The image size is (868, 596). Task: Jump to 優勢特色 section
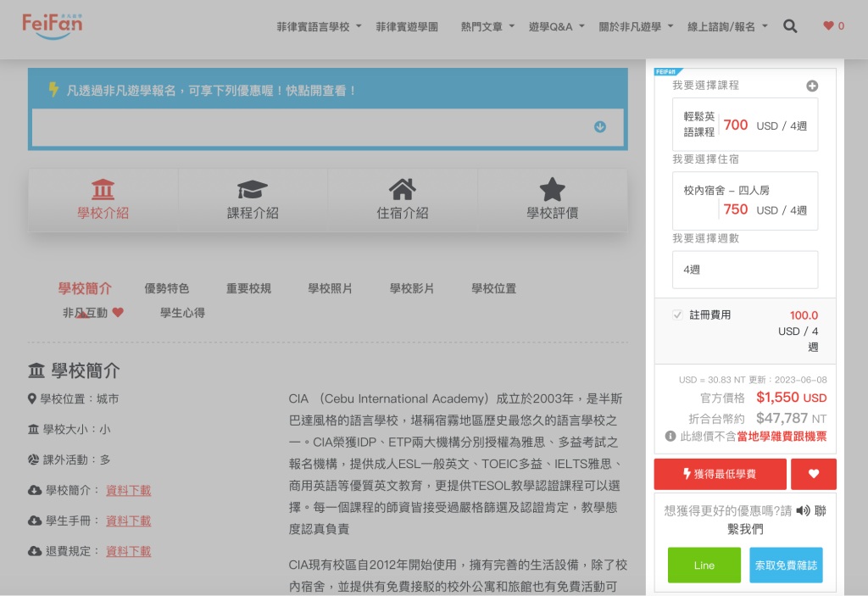coord(167,288)
